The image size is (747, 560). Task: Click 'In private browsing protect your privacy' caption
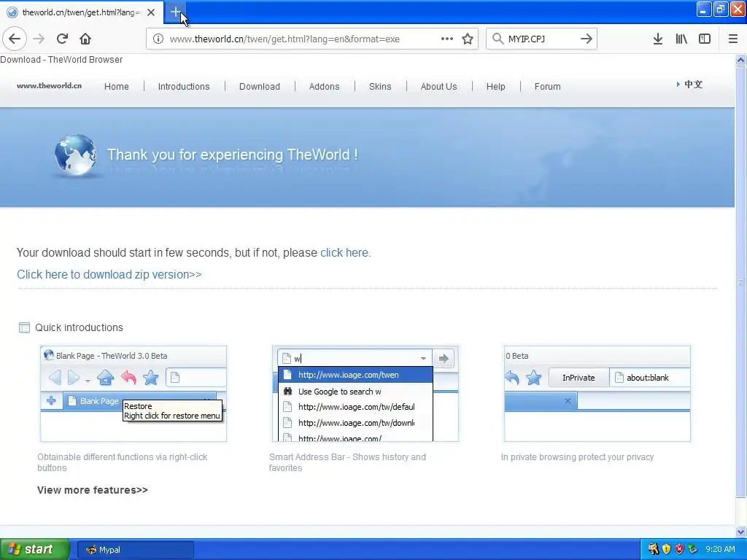[x=578, y=457]
